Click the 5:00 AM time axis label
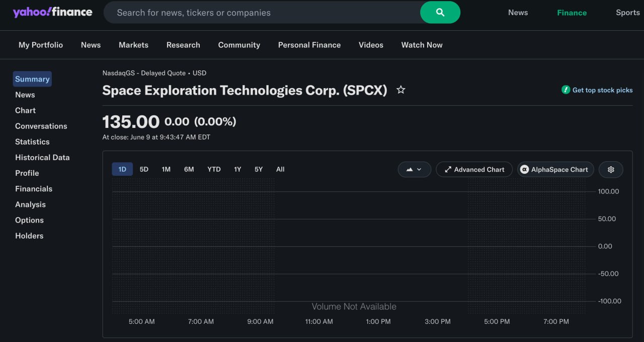Image resolution: width=644 pixels, height=342 pixels. click(x=142, y=321)
